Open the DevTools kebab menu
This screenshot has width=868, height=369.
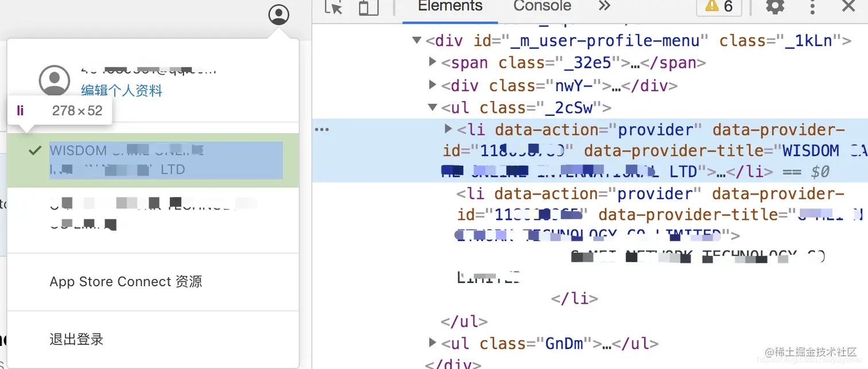(x=812, y=7)
